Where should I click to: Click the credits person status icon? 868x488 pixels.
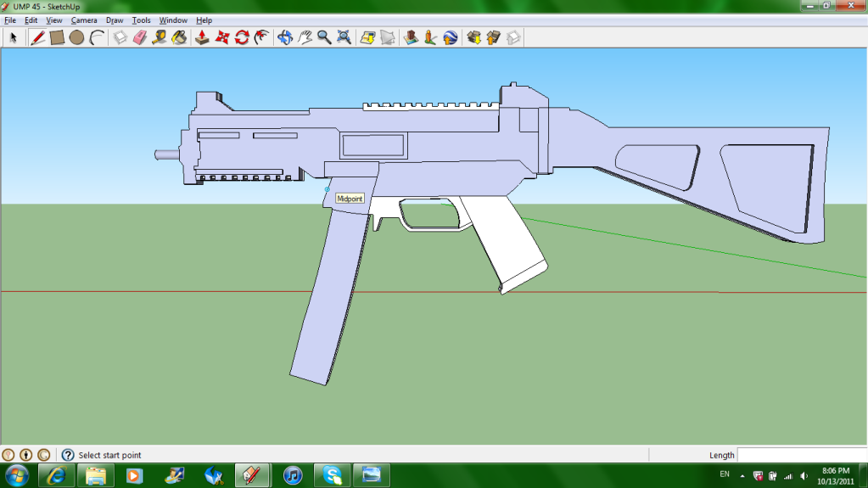pos(26,455)
